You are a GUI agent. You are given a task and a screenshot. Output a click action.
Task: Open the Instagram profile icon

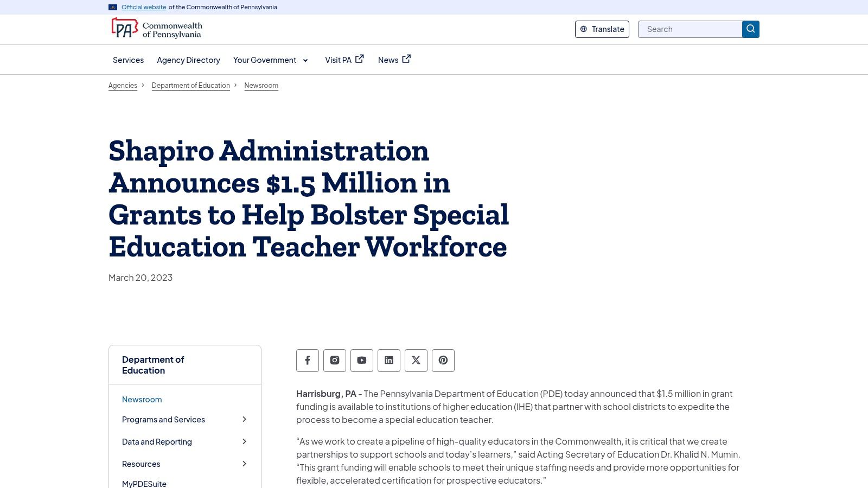[x=335, y=360]
